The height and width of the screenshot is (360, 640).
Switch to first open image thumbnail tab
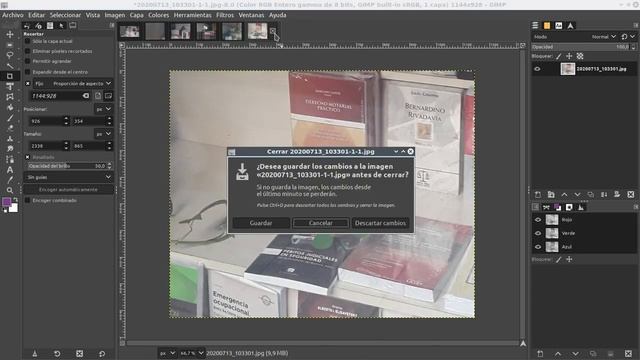(130, 31)
